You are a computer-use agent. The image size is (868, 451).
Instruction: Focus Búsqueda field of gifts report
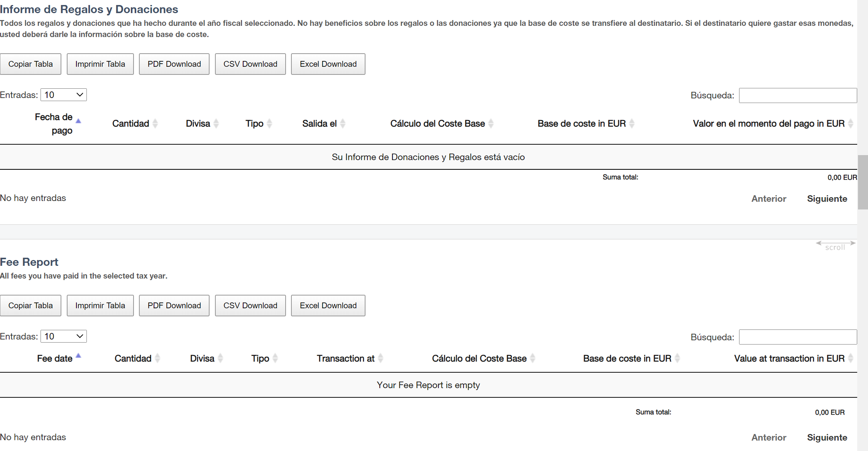tap(798, 95)
